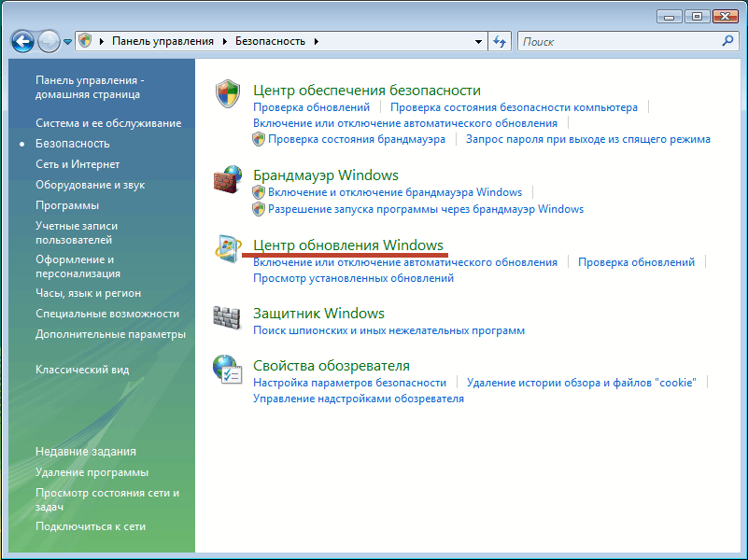
Task: Open Система и ее обслуживание category
Action: coord(108,123)
